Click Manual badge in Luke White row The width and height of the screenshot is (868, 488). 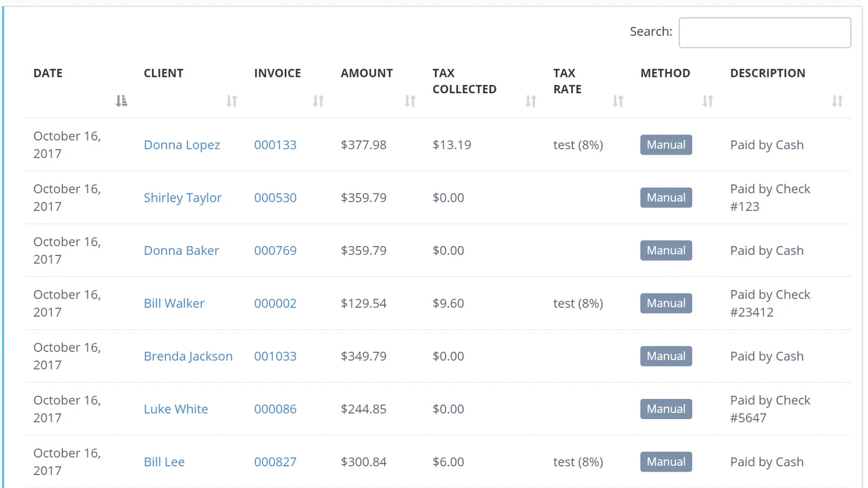coord(666,409)
